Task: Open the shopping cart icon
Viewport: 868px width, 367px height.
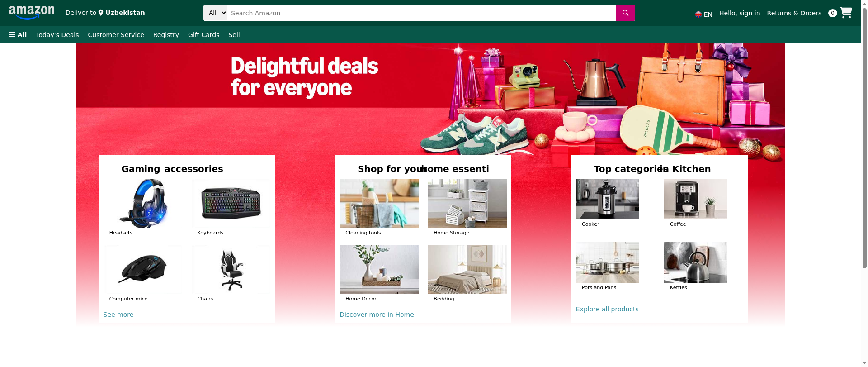Action: [x=845, y=13]
